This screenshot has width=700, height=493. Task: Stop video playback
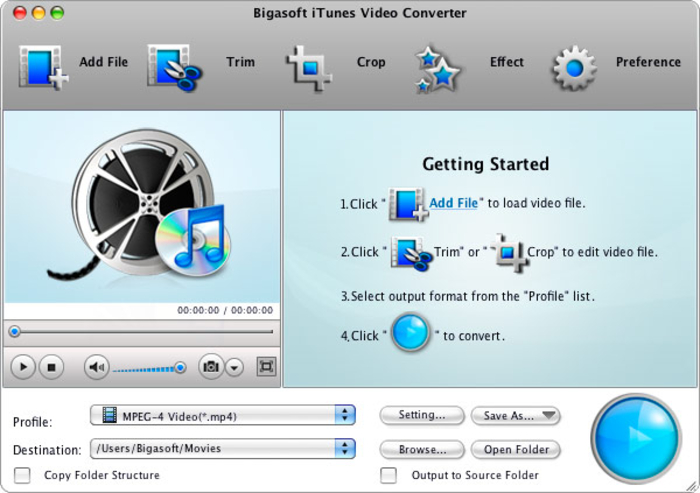(x=50, y=367)
